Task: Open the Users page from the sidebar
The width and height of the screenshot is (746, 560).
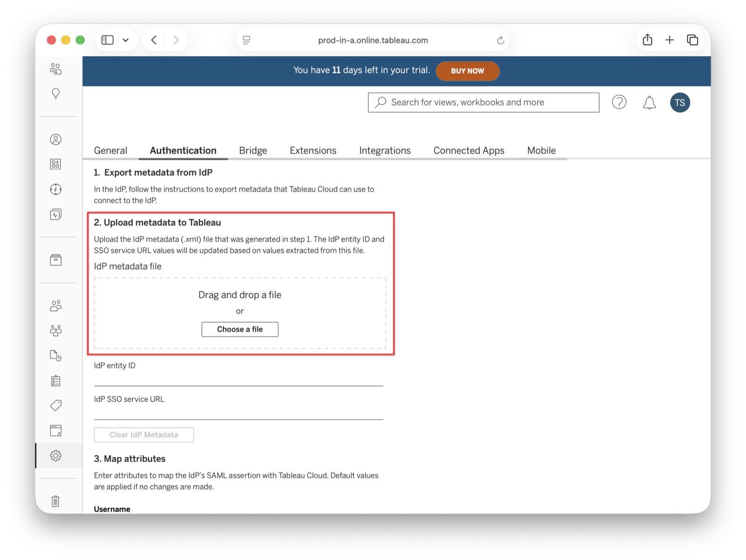Action: [x=56, y=306]
